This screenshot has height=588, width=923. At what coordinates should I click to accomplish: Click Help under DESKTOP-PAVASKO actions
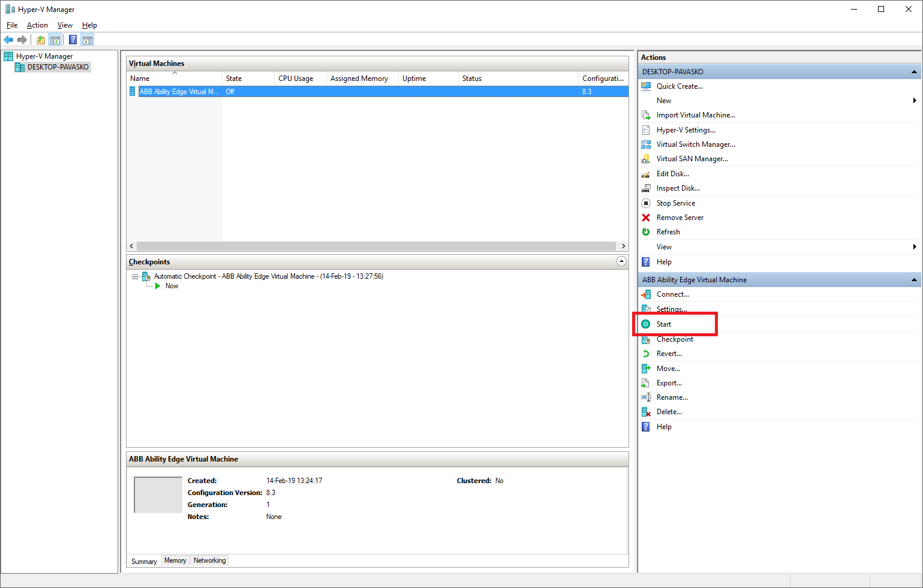[x=664, y=262]
